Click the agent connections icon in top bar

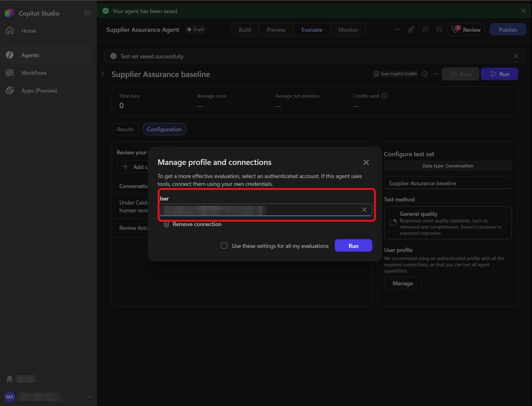411,29
